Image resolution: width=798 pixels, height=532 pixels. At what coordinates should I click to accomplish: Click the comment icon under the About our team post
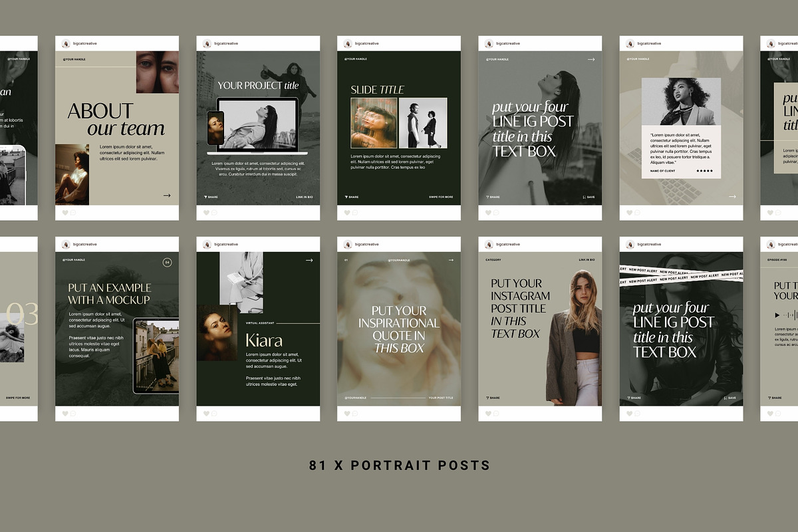pyautogui.click(x=72, y=213)
